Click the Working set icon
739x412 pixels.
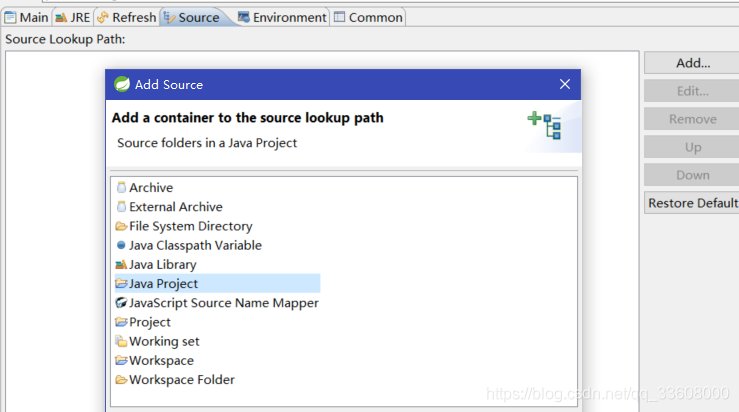click(121, 341)
